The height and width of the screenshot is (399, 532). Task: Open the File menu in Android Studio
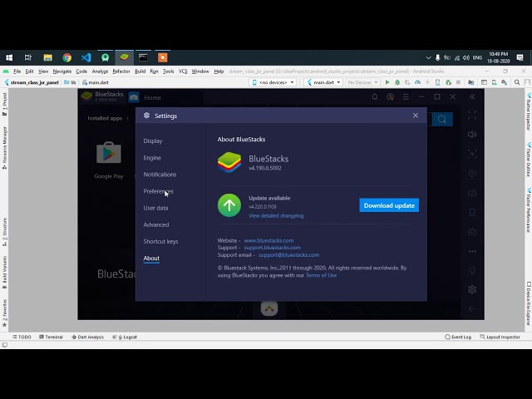pyautogui.click(x=17, y=71)
